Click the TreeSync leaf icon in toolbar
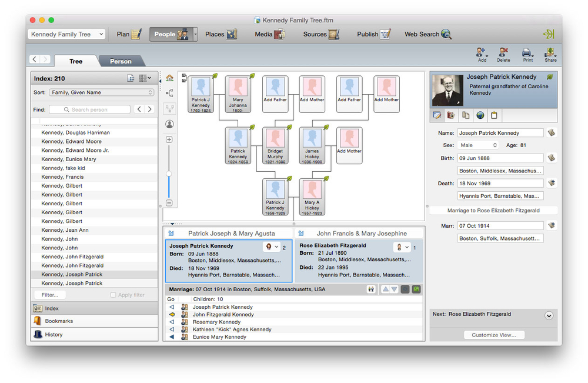 coord(549,34)
